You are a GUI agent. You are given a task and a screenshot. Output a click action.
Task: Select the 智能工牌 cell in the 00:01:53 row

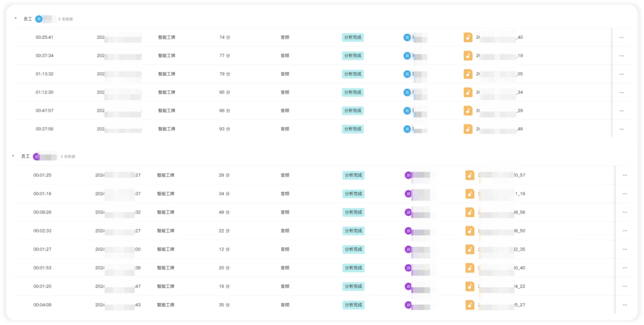pyautogui.click(x=166, y=268)
